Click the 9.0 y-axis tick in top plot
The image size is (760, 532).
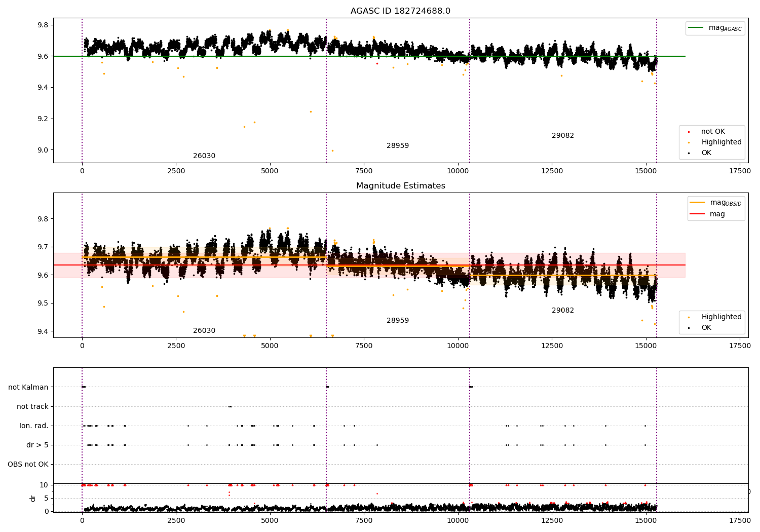coord(44,150)
